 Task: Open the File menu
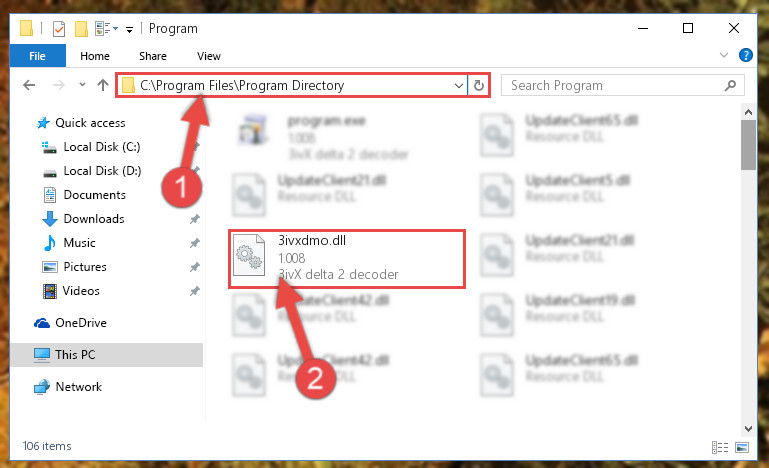tap(37, 56)
